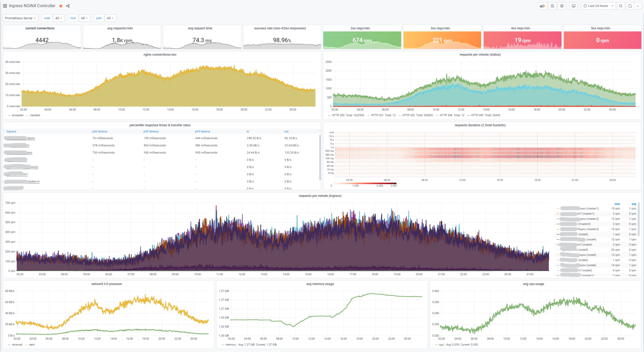Image resolution: width=644 pixels, height=352 pixels.
Task: Cycle view mode with monitor icon
Action: [x=573, y=6]
